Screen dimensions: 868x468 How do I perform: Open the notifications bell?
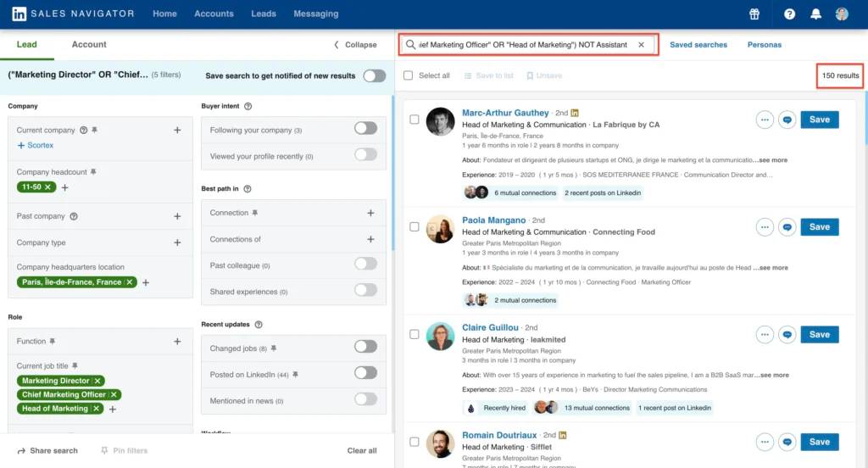click(815, 14)
